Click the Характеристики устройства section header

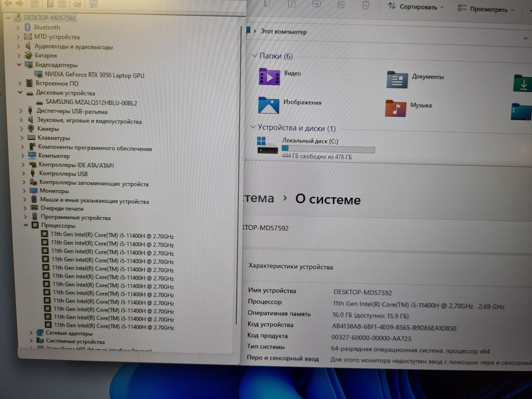click(x=290, y=267)
